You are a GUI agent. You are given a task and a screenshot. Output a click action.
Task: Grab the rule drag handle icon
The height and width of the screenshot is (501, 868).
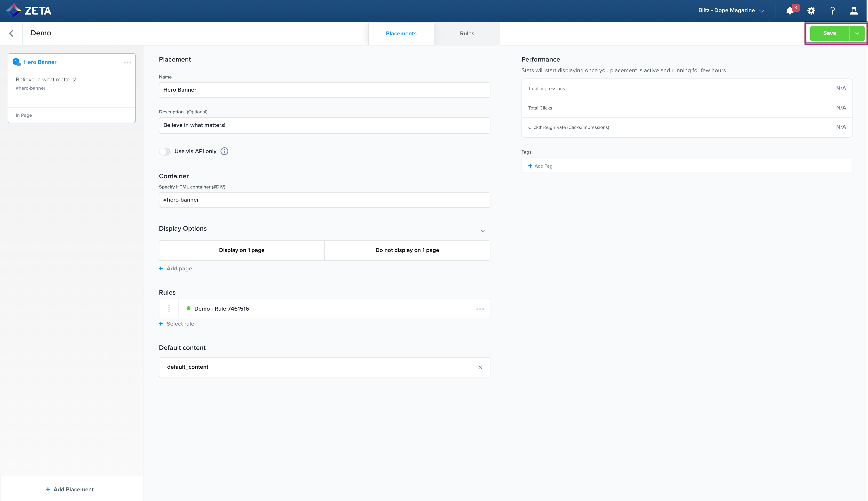(169, 308)
